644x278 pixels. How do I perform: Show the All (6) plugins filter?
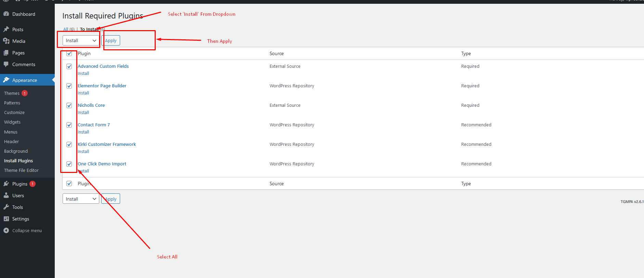point(69,29)
